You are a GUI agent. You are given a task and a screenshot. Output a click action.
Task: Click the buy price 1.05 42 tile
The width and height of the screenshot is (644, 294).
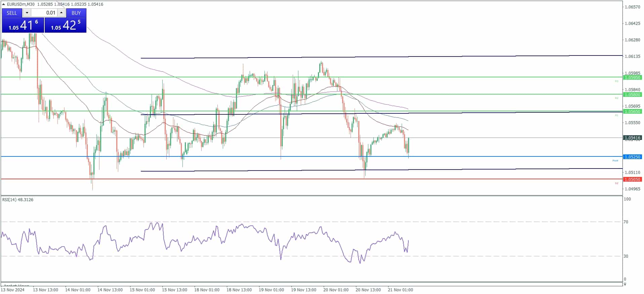(x=66, y=25)
